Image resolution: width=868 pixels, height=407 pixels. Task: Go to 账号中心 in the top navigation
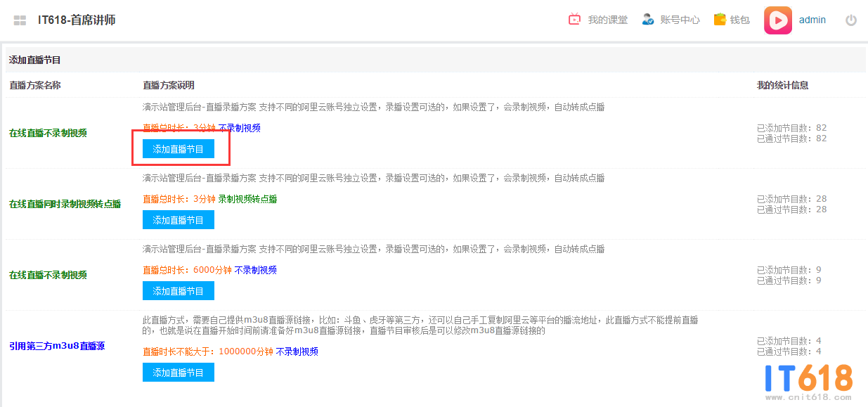pyautogui.click(x=680, y=20)
